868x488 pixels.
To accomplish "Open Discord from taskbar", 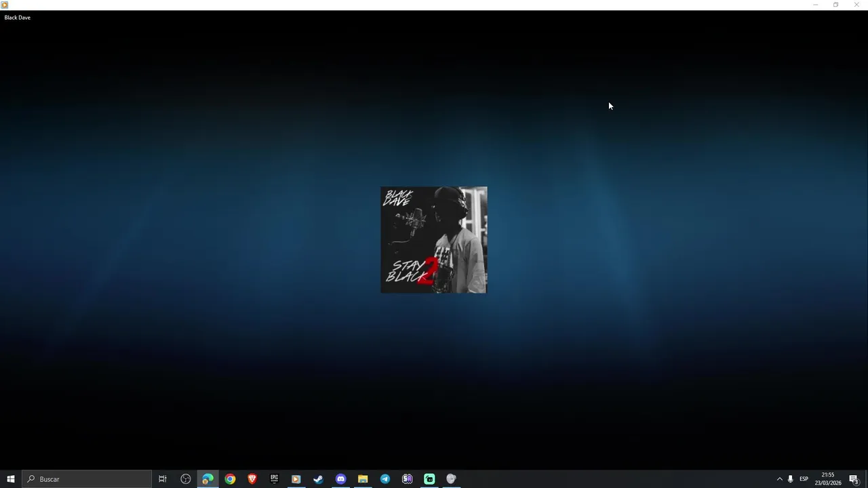I will pos(340,479).
